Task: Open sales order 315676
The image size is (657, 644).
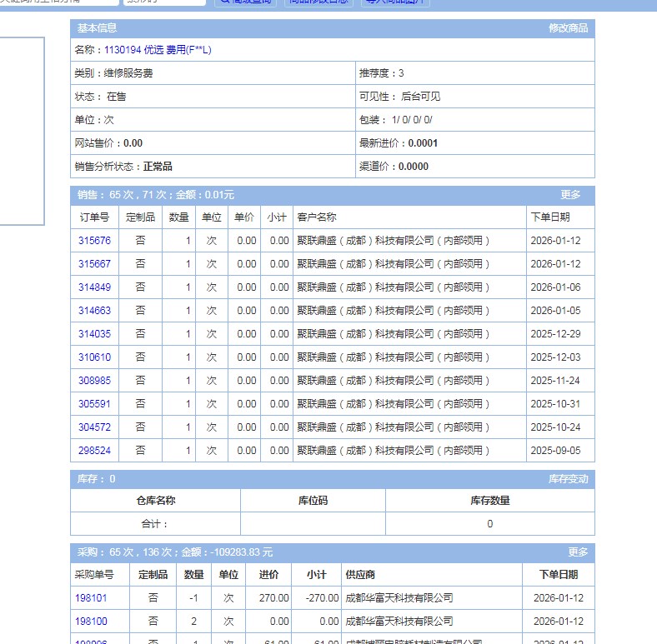Action: point(94,241)
